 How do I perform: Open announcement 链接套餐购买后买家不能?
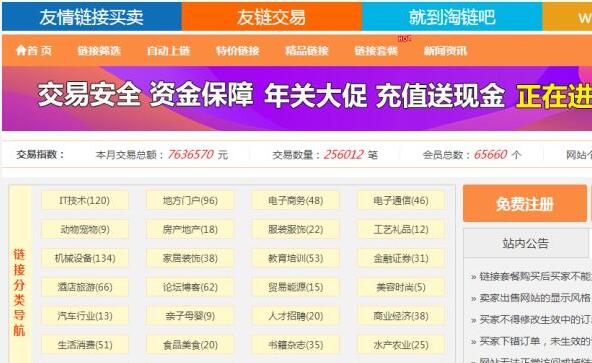point(535,276)
